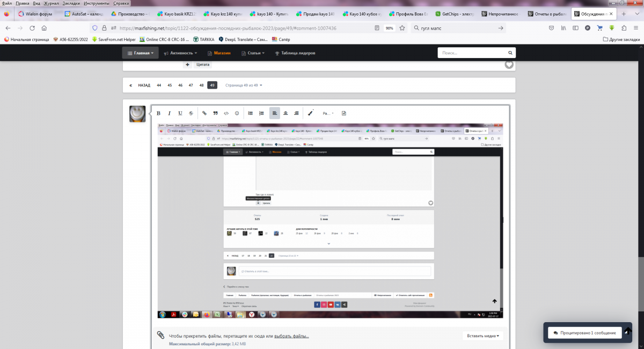Toggle bold formatting in the editor
This screenshot has height=349, width=644.
click(158, 113)
